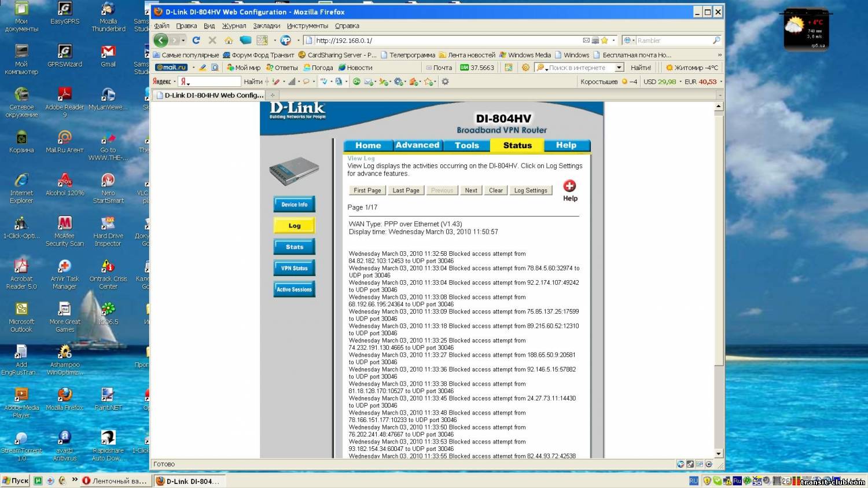Open Nero StartSmart desktop icon

click(x=108, y=188)
